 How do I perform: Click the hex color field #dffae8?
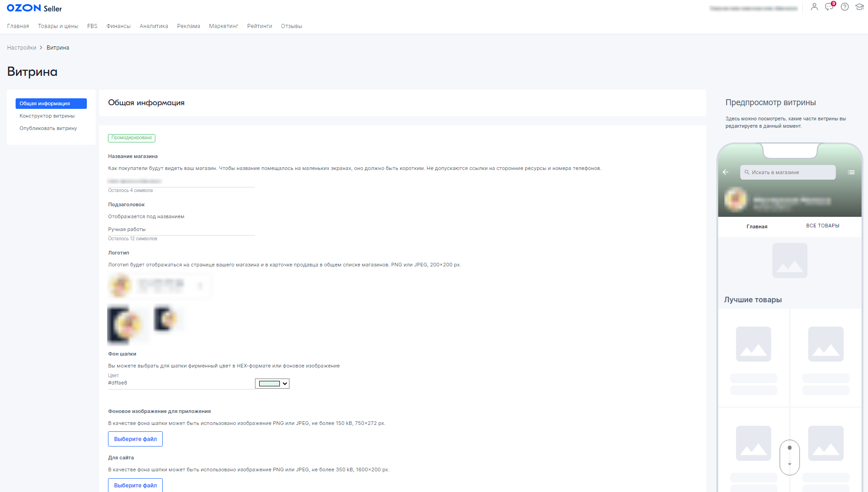coord(181,383)
